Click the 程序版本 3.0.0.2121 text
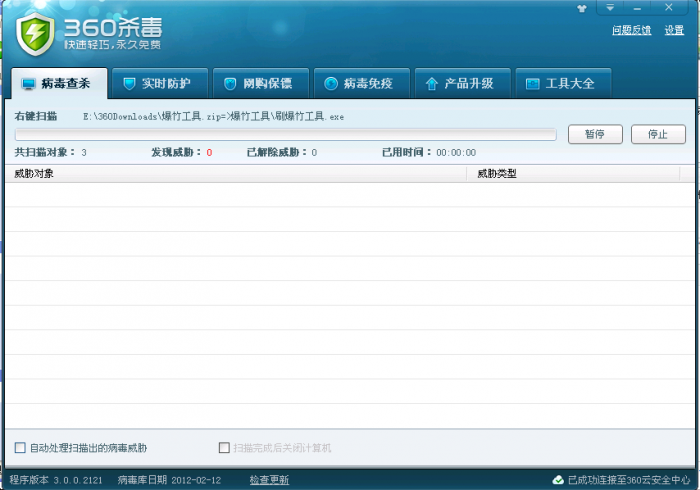 pyautogui.click(x=56, y=480)
